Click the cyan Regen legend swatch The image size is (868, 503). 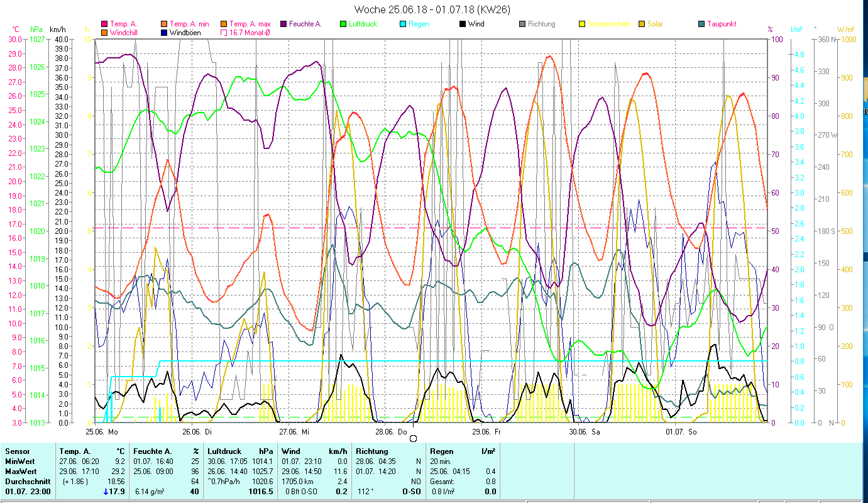tap(403, 24)
